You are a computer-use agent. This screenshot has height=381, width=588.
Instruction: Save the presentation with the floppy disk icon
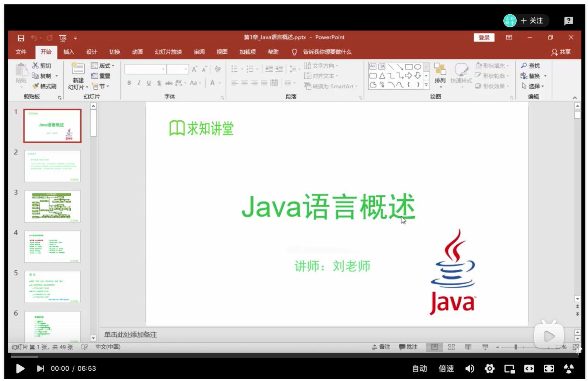coord(21,38)
